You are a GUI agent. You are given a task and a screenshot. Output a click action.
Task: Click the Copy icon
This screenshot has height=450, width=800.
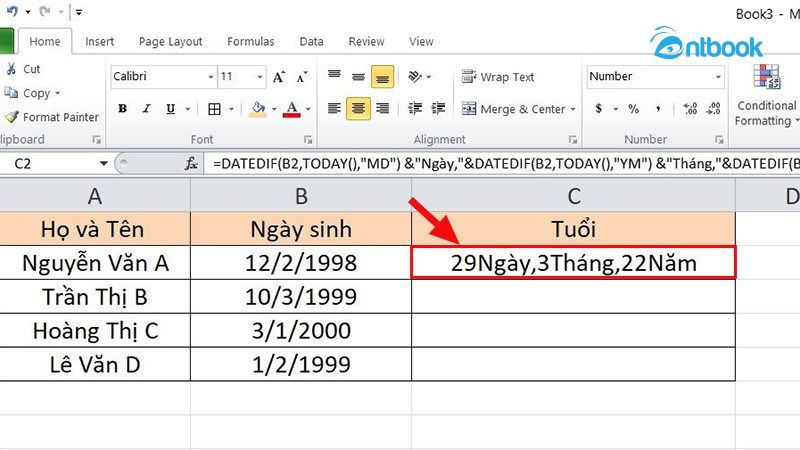click(11, 93)
